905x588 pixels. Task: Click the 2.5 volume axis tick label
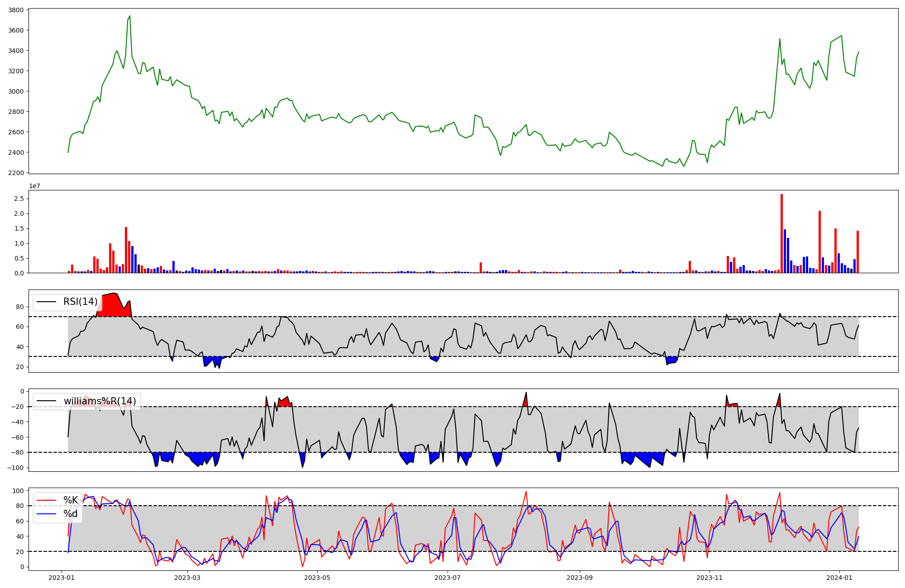(x=19, y=199)
